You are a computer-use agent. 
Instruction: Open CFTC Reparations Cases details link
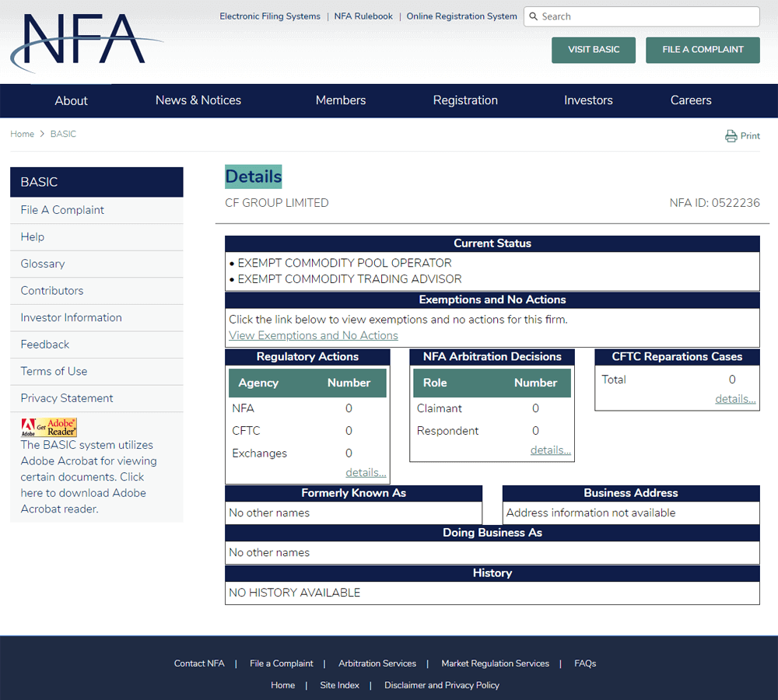[735, 398]
